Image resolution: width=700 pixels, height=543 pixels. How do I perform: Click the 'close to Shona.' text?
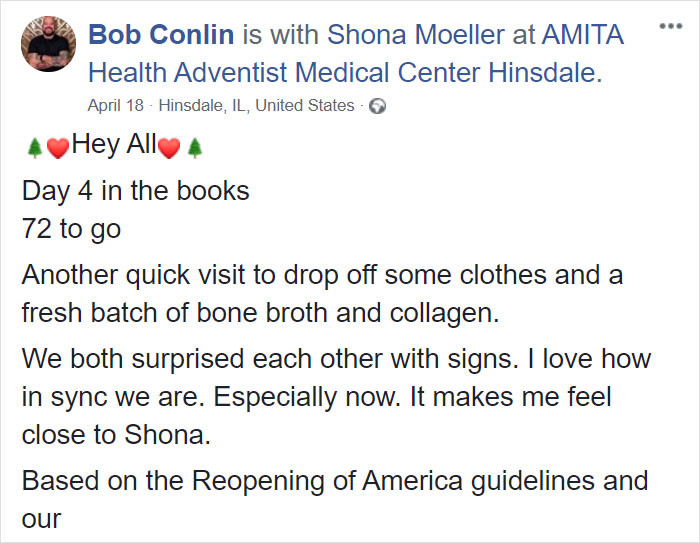(116, 434)
